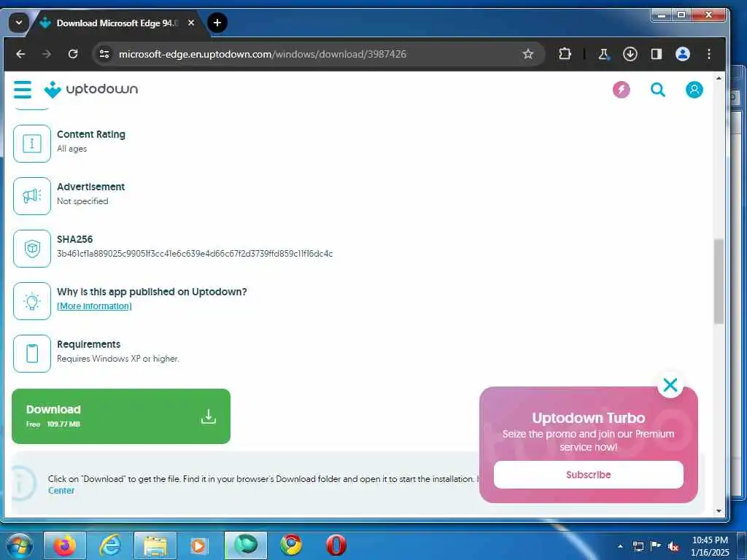
Task: Click the 'All ages' text
Action: coord(71,149)
